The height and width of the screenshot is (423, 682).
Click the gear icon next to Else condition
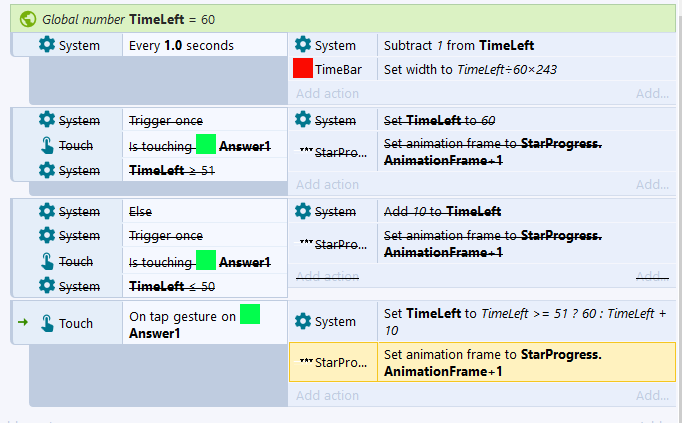(47, 211)
